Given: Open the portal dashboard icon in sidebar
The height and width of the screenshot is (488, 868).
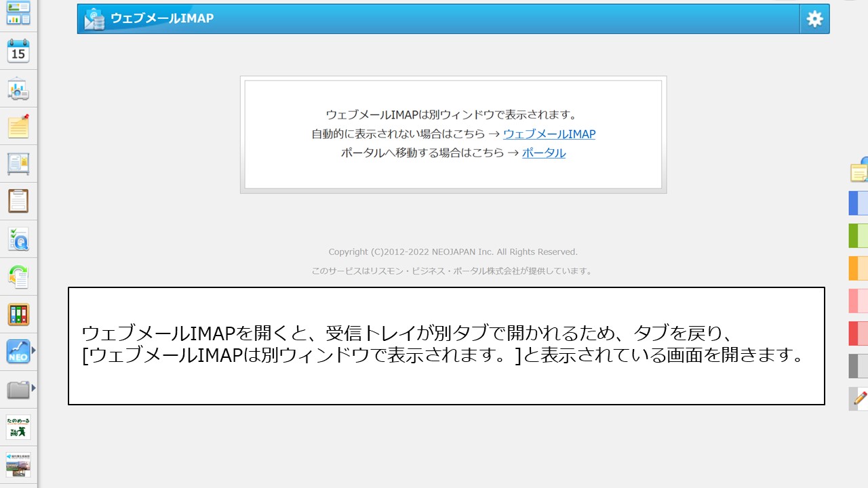Looking at the screenshot, I should (18, 13).
